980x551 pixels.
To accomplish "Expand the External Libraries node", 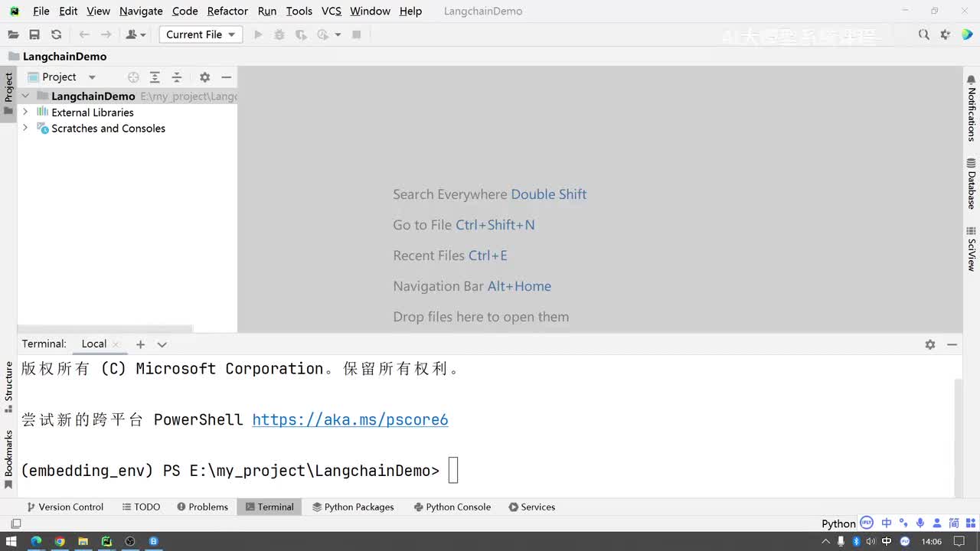I will 25,112.
